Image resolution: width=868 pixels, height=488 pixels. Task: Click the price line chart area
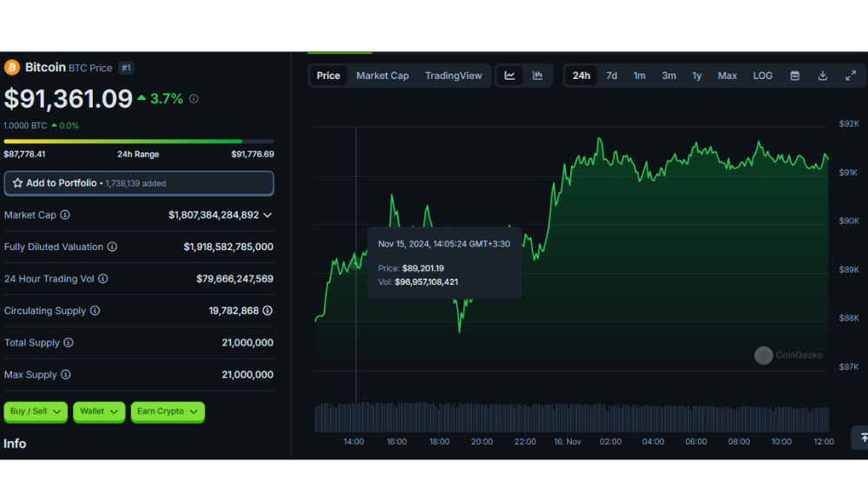coord(572,249)
